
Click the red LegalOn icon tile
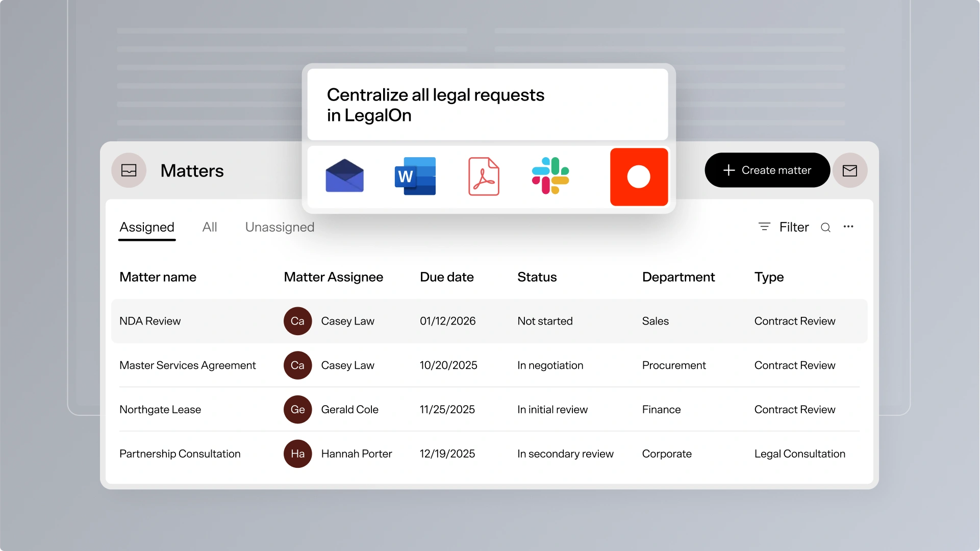click(639, 177)
